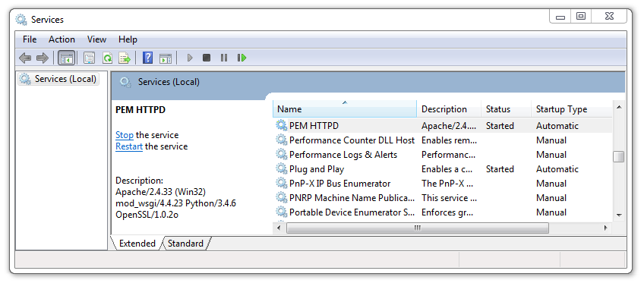Open the Help question mark icon
The height and width of the screenshot is (283, 644).
(147, 58)
